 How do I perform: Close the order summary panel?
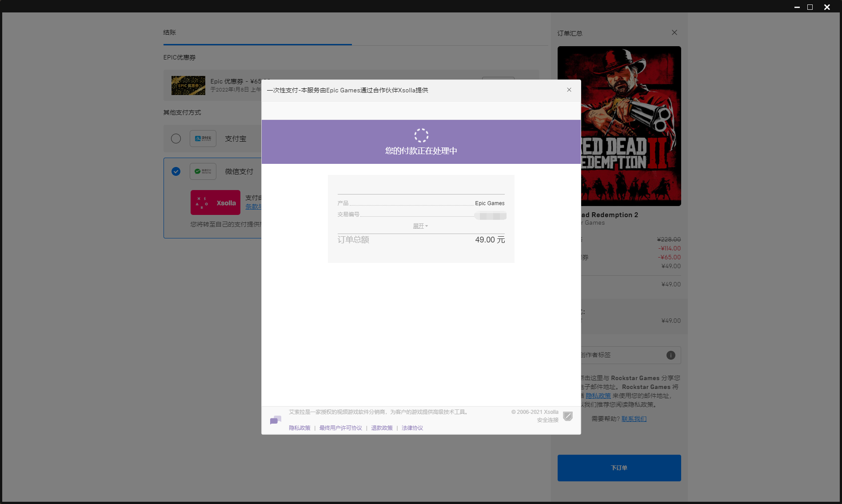pyautogui.click(x=674, y=32)
